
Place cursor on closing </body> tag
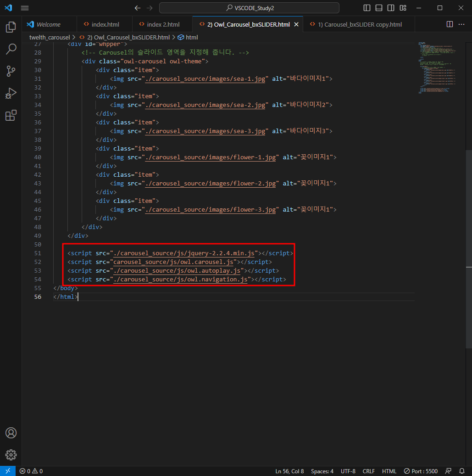pyautogui.click(x=66, y=288)
